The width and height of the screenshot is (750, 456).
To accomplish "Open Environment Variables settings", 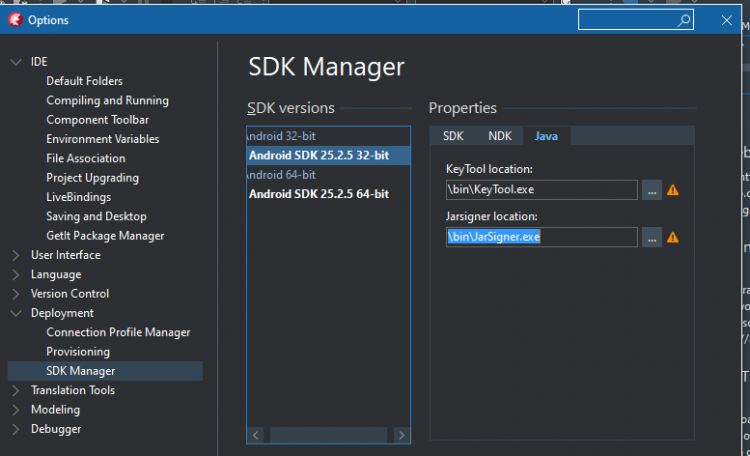I will pyautogui.click(x=102, y=139).
